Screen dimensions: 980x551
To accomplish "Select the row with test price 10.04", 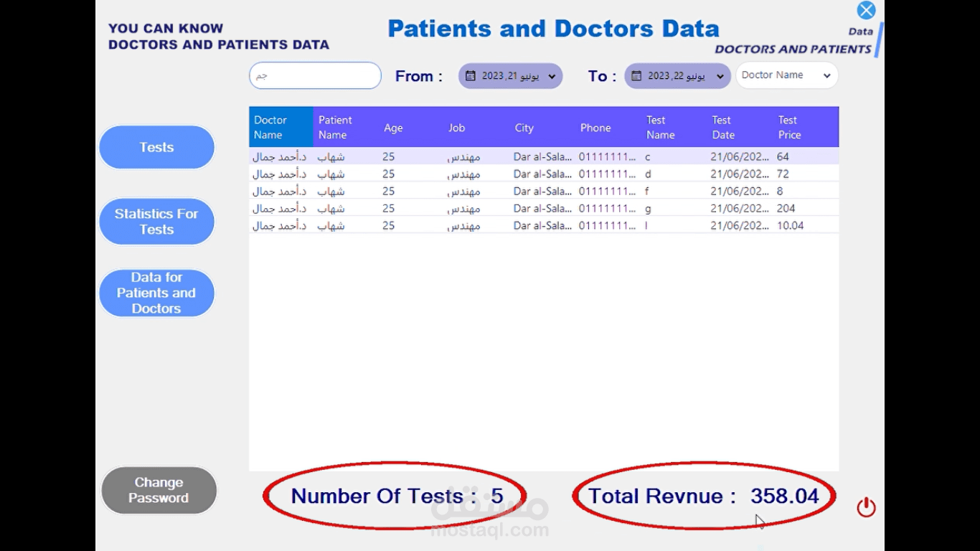I will point(543,225).
